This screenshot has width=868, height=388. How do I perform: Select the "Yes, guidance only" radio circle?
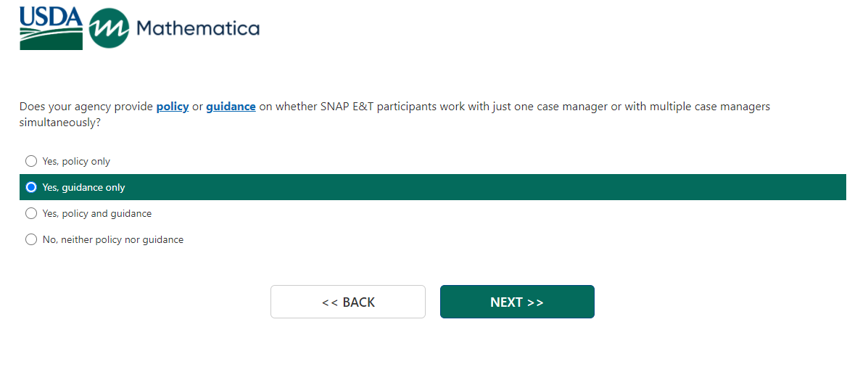point(31,187)
